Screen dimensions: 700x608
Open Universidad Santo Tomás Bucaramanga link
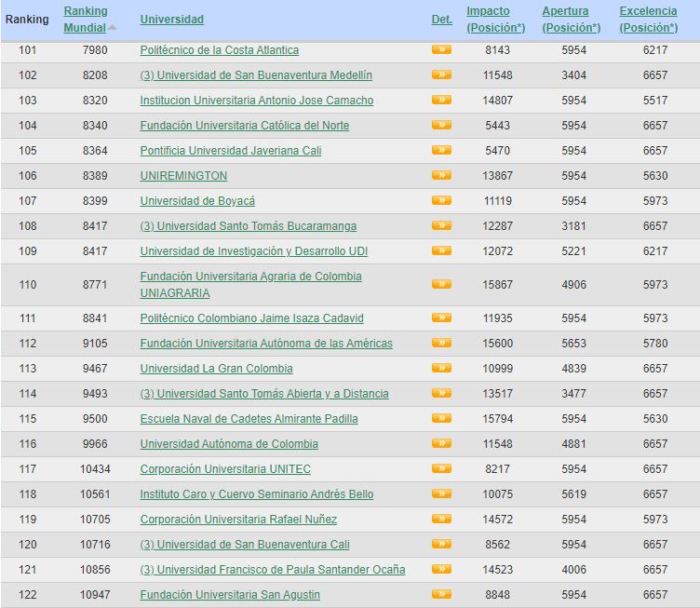pos(249,226)
